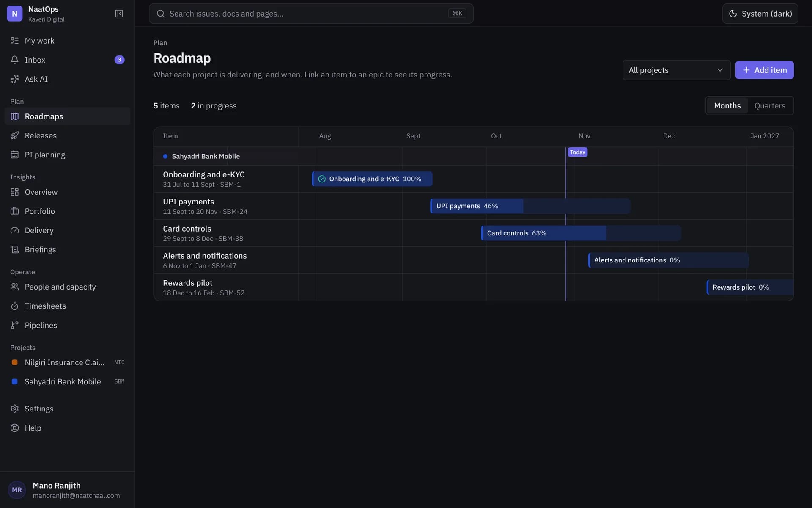Select Alerts and notifications 0% bar
Viewport: 812px width, 508px height.
coord(668,260)
